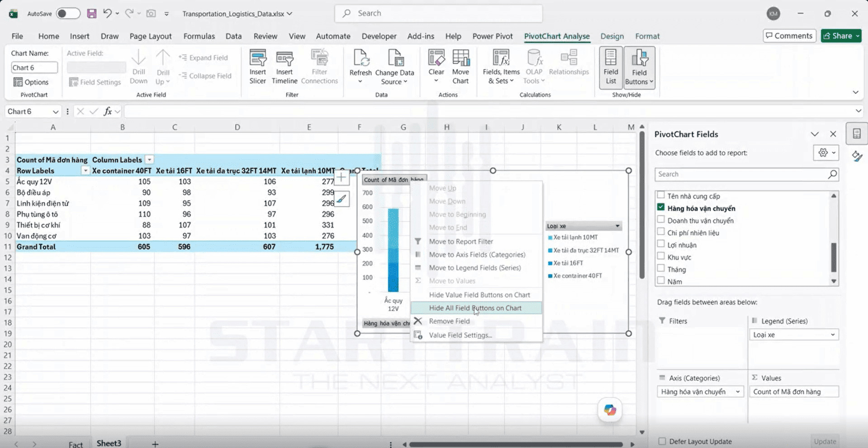The height and width of the screenshot is (448, 868).
Task: Undo the last action
Action: 107,14
